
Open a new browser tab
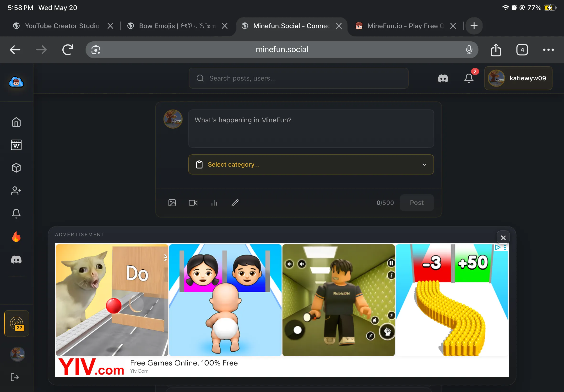point(474,26)
